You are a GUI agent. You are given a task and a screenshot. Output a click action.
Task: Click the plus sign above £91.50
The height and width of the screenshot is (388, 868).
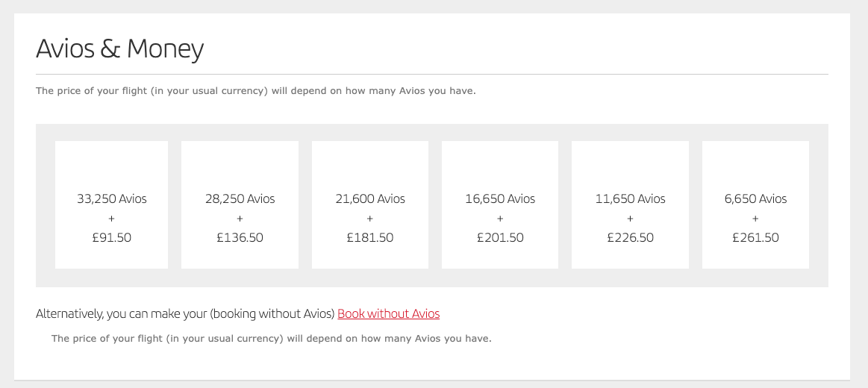click(x=112, y=219)
